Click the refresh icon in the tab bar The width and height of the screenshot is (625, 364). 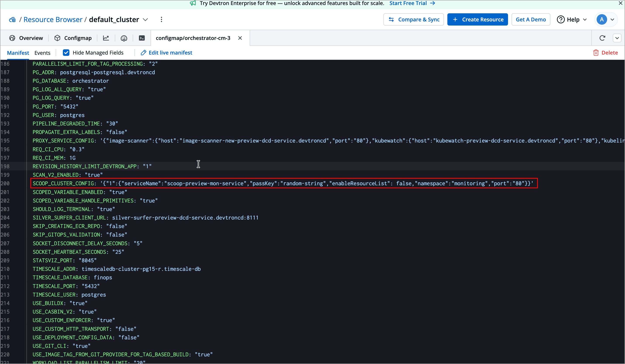click(602, 38)
